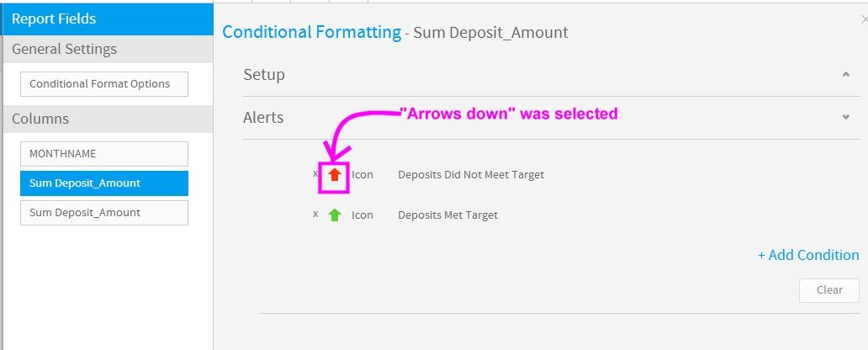Image resolution: width=868 pixels, height=350 pixels.
Task: Open the Deposits Met Target condition
Action: [447, 215]
